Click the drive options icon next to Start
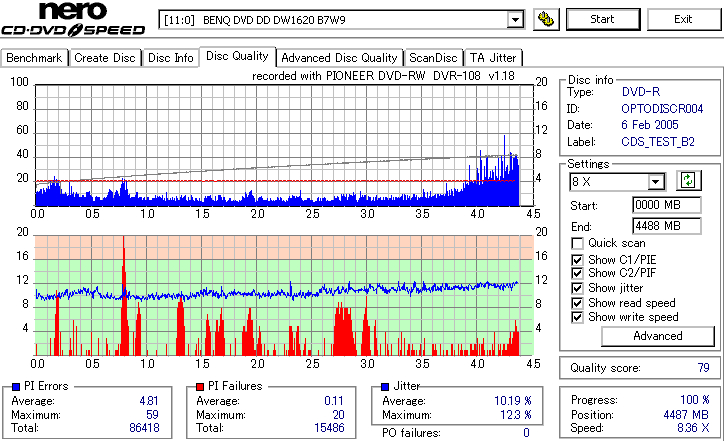Viewport: 724px width, 441px height. [x=546, y=19]
